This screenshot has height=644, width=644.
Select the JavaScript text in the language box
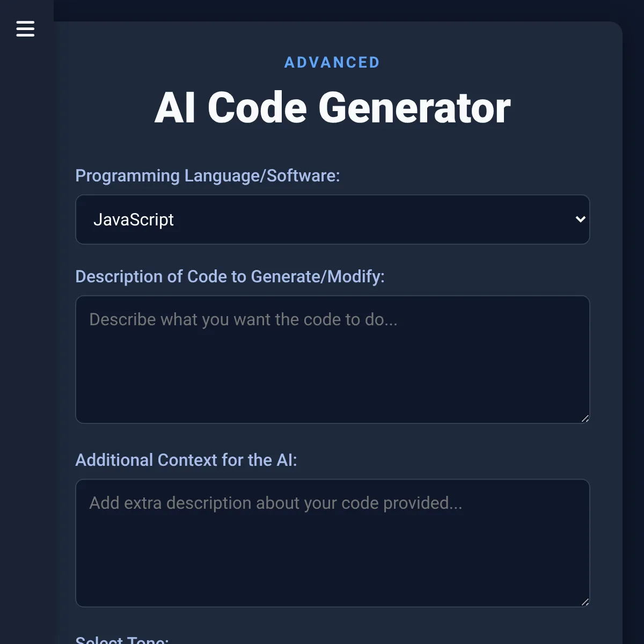[134, 219]
